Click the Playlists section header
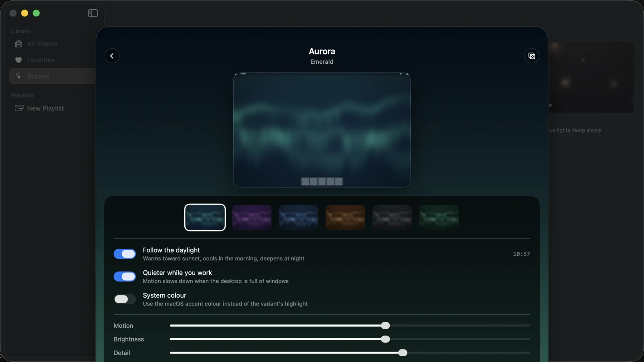The image size is (644, 362). coord(23,96)
